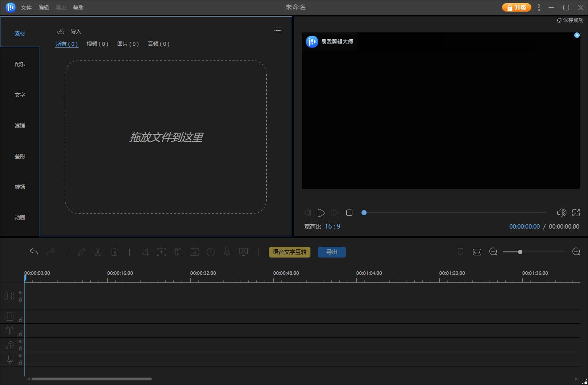Toggle mute on the music track

pyautogui.click(x=20, y=341)
